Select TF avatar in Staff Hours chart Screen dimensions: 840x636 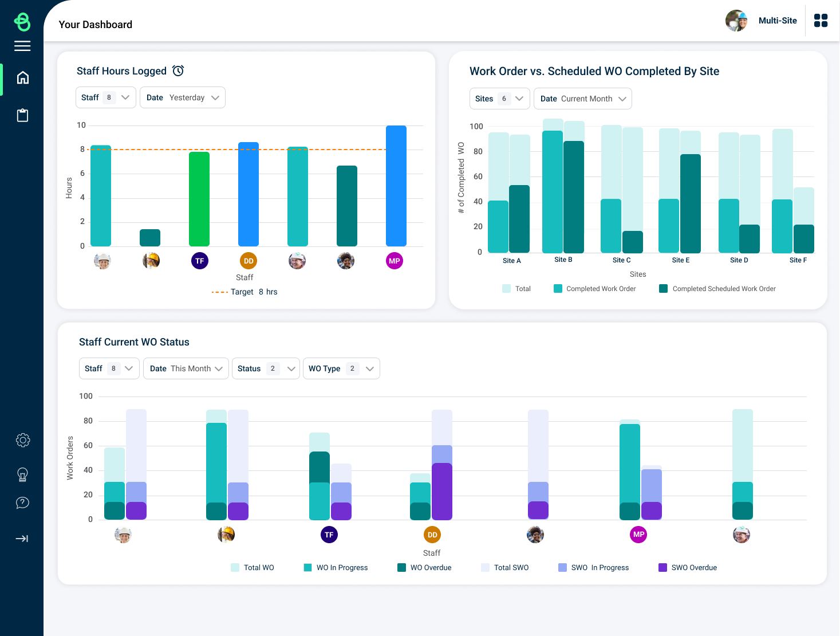(x=200, y=261)
